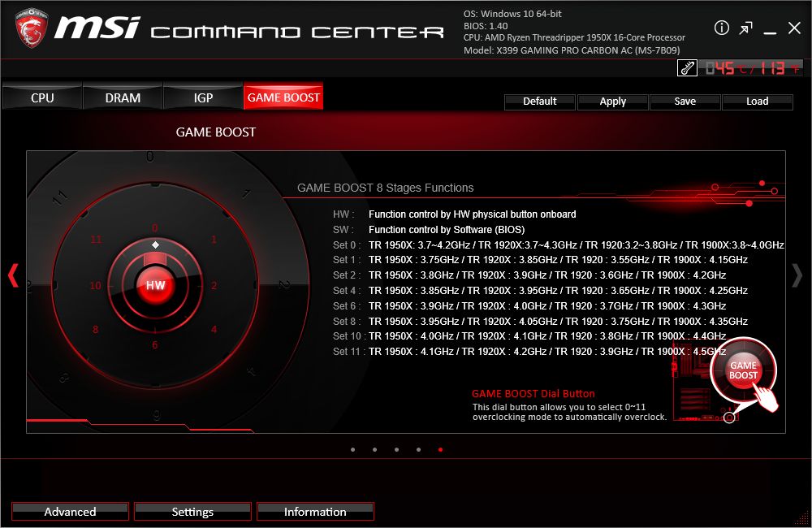
Task: Switch to the CPU tab
Action: click(x=42, y=98)
